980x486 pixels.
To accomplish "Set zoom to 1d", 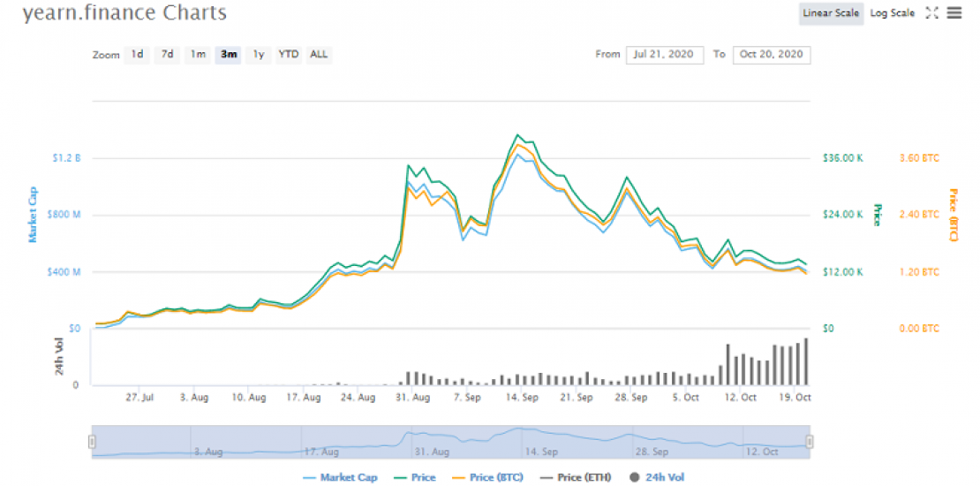I will [138, 55].
